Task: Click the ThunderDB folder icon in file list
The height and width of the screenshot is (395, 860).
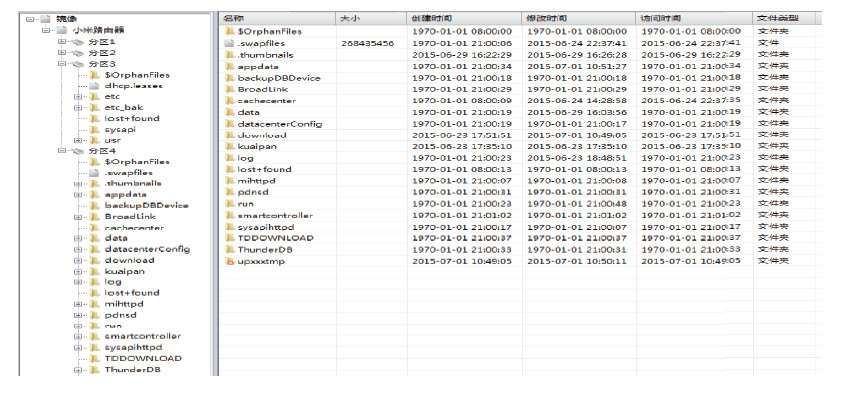Action: coord(230,250)
